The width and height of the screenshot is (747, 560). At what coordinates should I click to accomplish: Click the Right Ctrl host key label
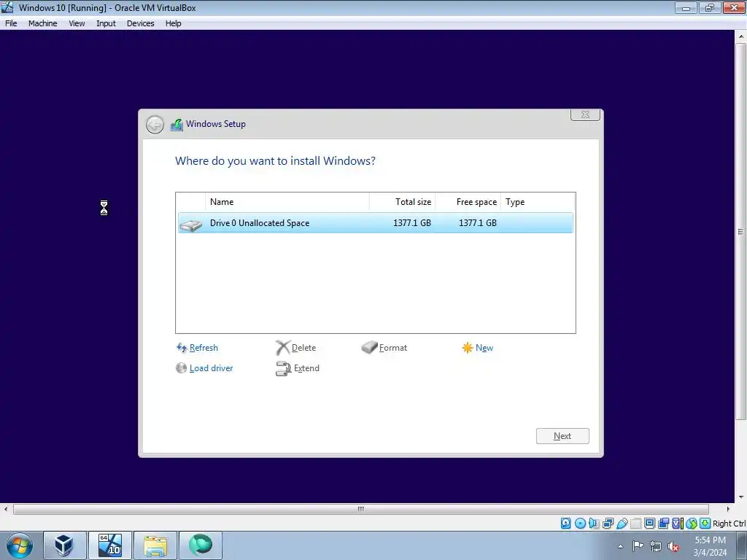729,524
